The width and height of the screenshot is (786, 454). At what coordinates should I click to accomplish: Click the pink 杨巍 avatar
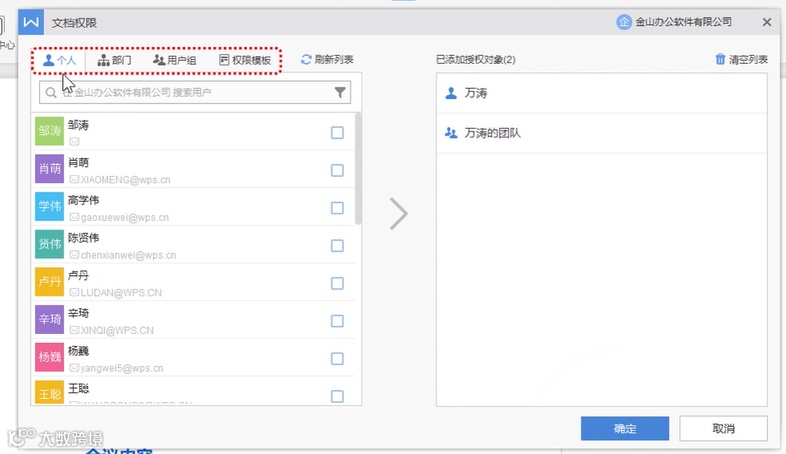[x=50, y=357]
